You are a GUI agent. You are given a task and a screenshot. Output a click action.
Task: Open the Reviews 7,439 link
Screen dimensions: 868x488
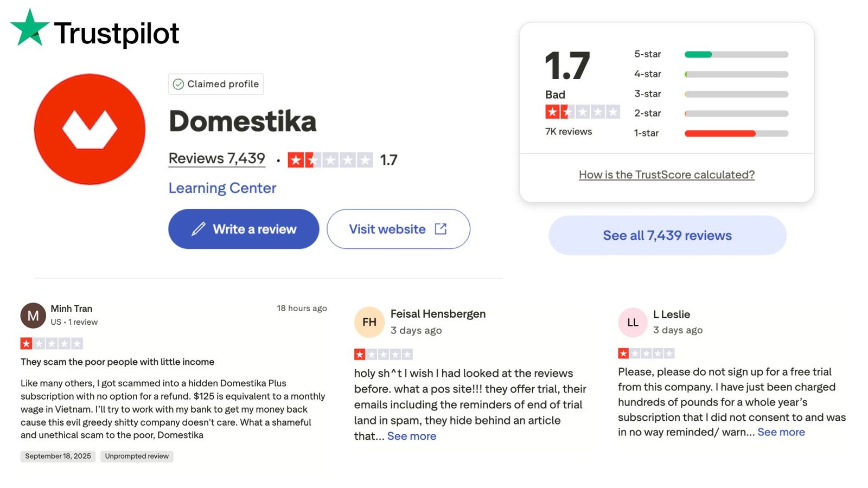coord(216,158)
